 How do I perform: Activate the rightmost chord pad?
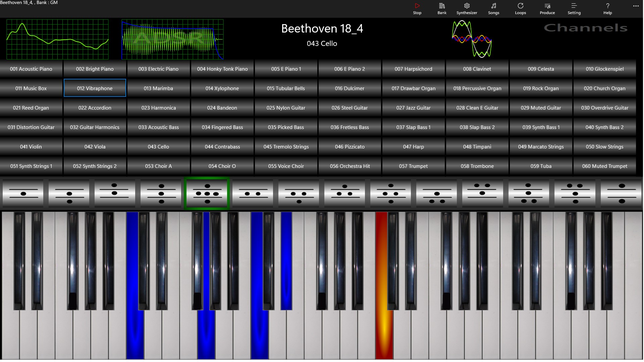pos(621,193)
